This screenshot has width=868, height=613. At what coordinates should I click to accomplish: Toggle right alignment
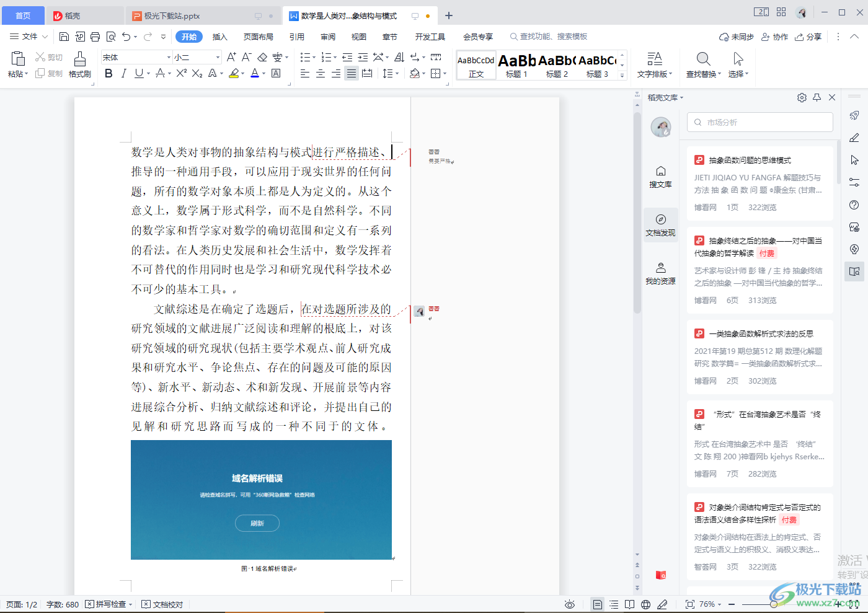point(336,73)
